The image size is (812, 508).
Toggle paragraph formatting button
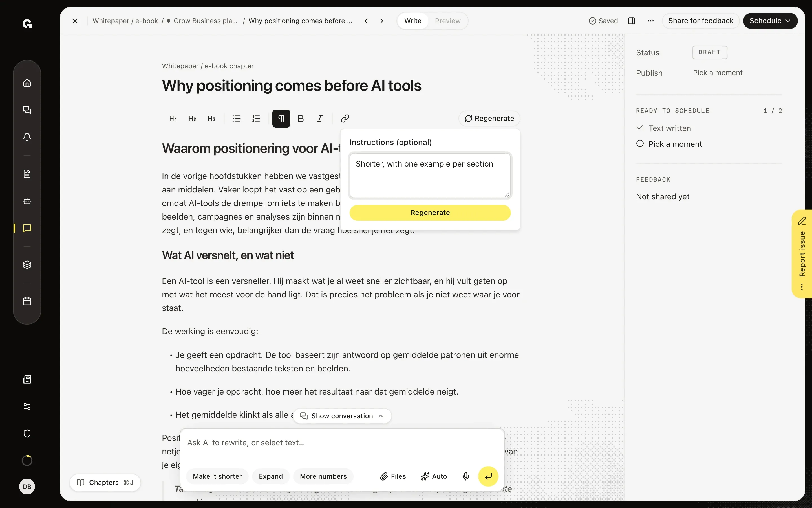(281, 119)
